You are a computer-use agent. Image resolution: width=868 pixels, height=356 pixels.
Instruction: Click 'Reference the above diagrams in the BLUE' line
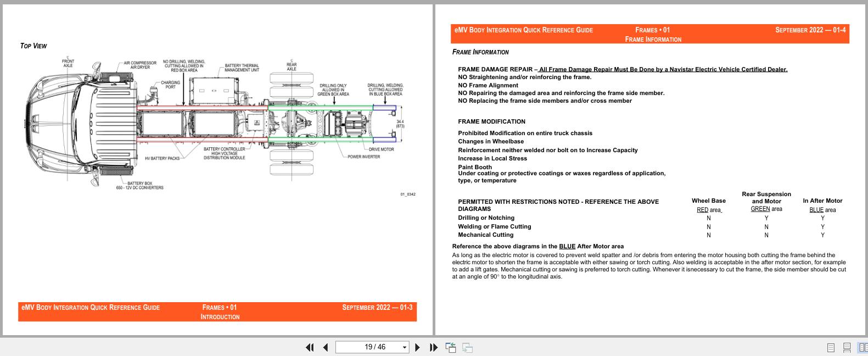537,246
